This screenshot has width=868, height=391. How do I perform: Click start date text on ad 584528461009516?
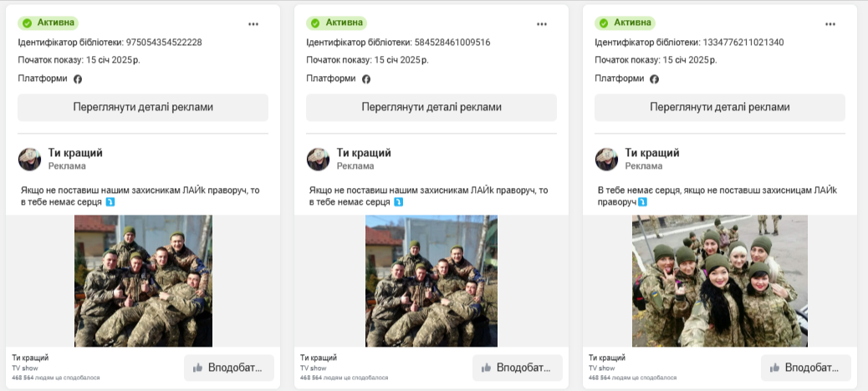[368, 60]
